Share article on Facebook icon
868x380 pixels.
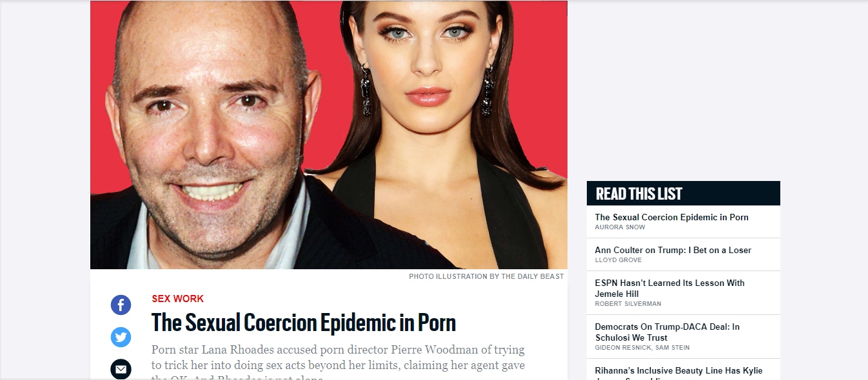coord(121,305)
